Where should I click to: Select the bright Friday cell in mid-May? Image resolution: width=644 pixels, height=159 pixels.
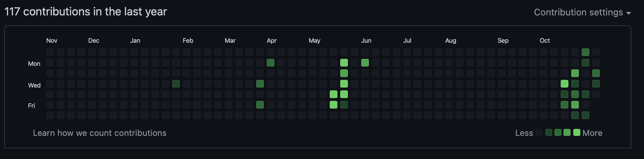click(334, 105)
